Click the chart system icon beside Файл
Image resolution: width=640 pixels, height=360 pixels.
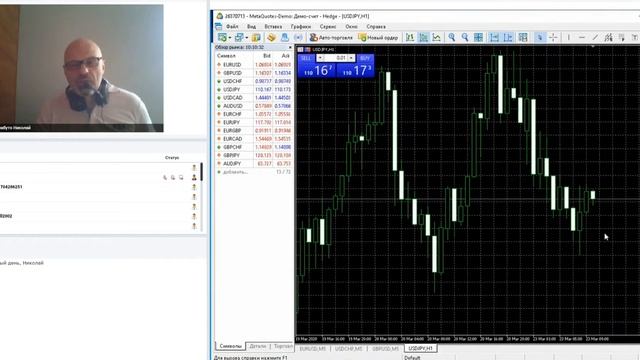[219, 27]
